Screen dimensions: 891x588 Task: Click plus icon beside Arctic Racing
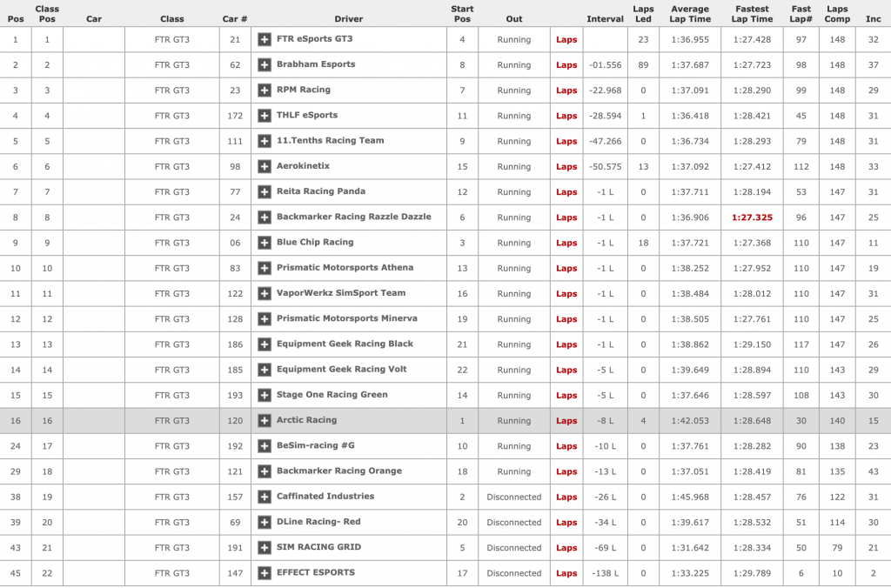(x=265, y=420)
